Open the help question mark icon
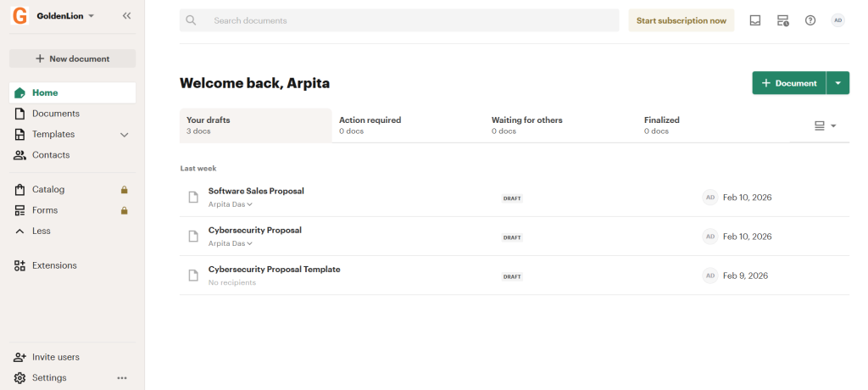 click(810, 20)
